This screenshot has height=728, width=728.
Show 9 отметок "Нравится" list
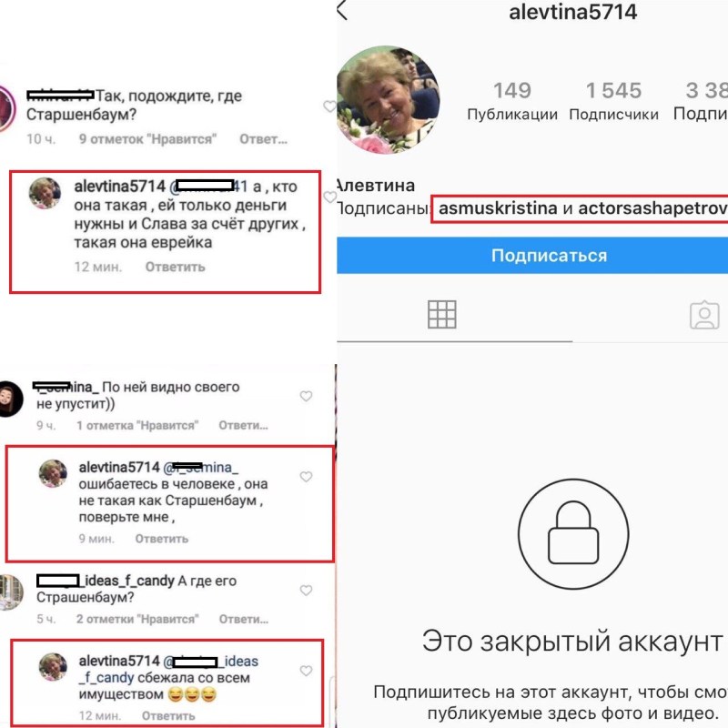(147, 139)
